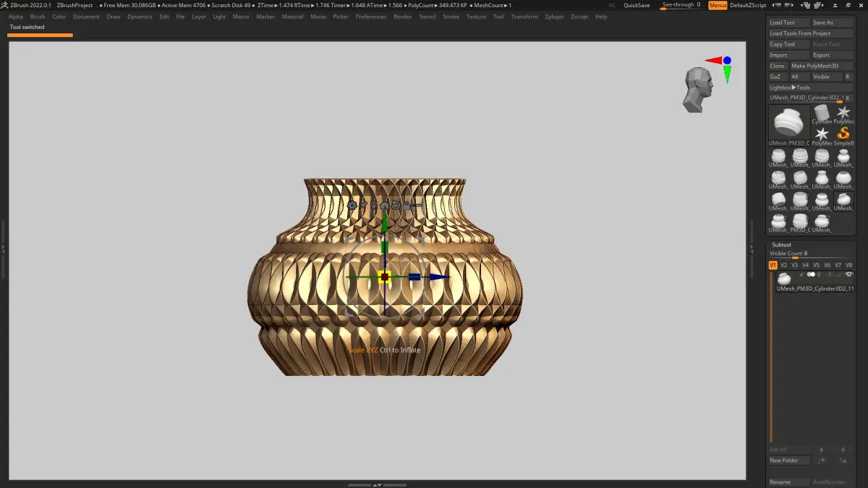Open the Alpha menu
The image size is (868, 488).
coord(16,17)
